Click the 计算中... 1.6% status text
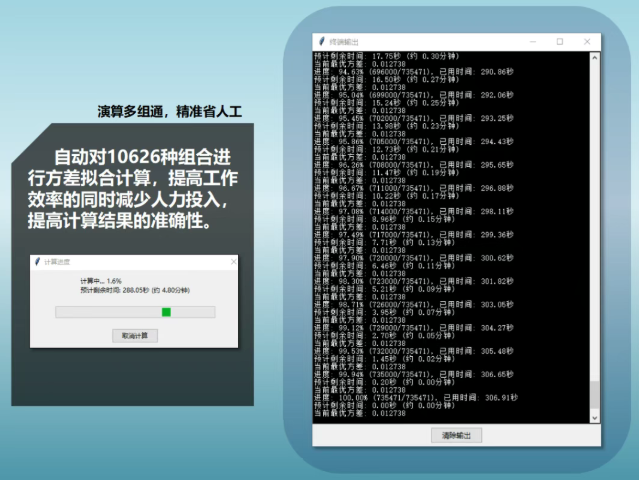 point(100,281)
